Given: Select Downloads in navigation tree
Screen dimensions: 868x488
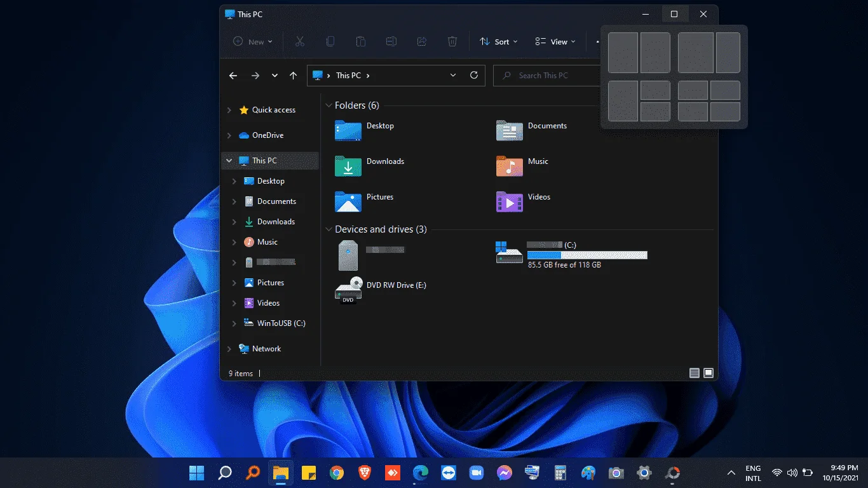Looking at the screenshot, I should pyautogui.click(x=269, y=222).
